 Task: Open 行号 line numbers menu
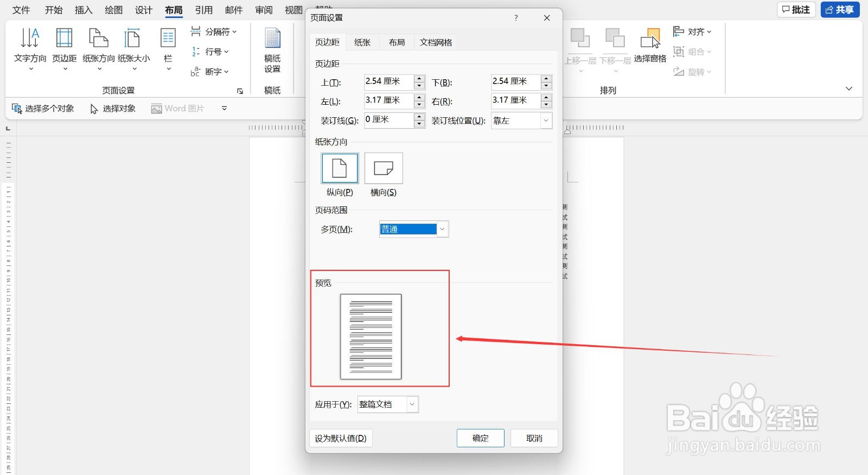[x=210, y=52]
